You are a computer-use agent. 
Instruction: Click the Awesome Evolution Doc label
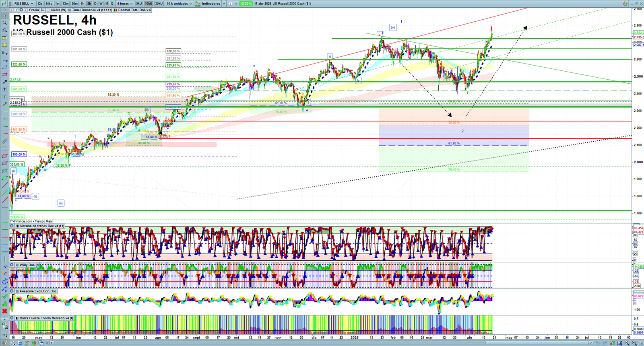point(38,291)
